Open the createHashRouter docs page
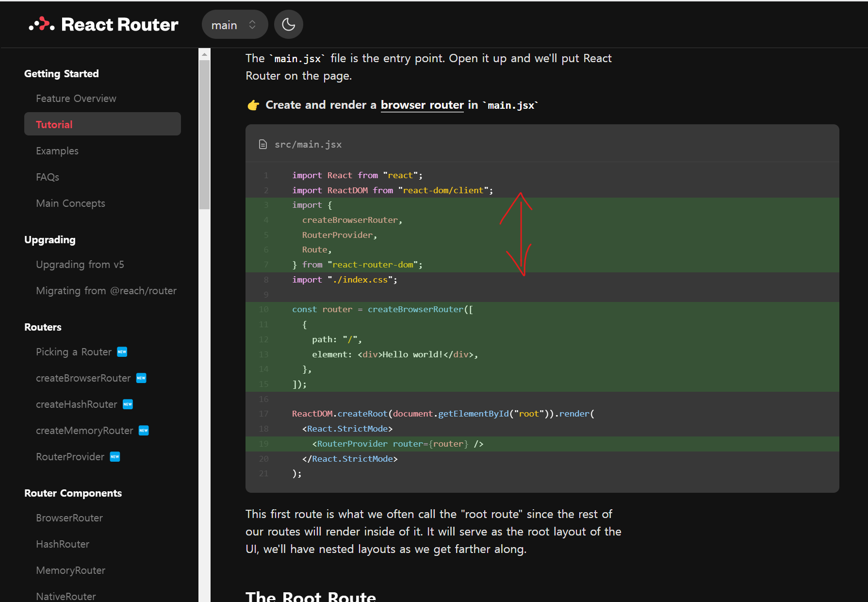The image size is (868, 602). [77, 404]
